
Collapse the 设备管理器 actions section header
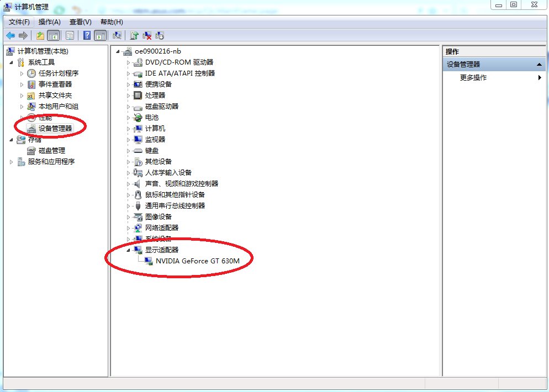(539, 65)
